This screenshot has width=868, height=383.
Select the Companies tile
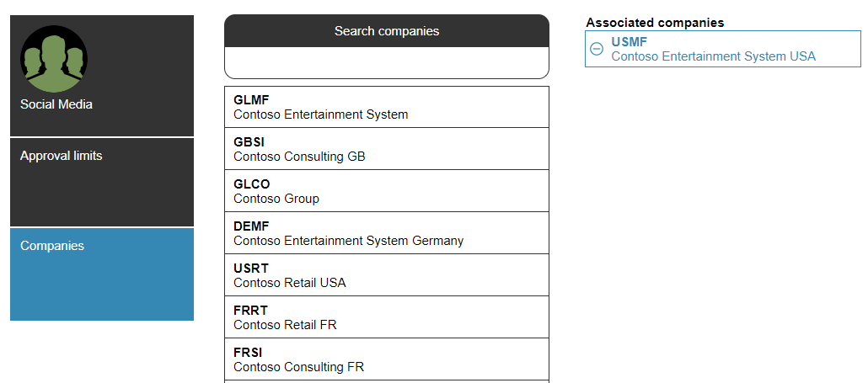pyautogui.click(x=102, y=274)
